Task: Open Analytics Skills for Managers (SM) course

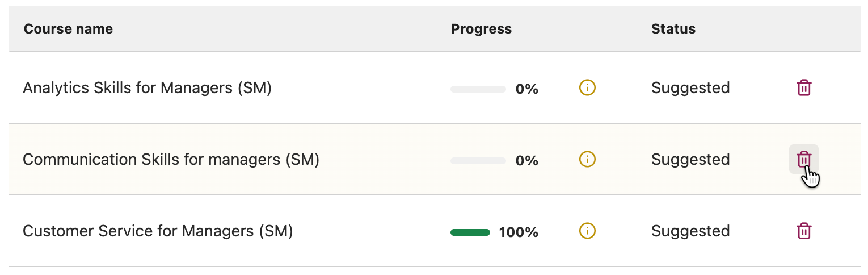Action: 147,88
